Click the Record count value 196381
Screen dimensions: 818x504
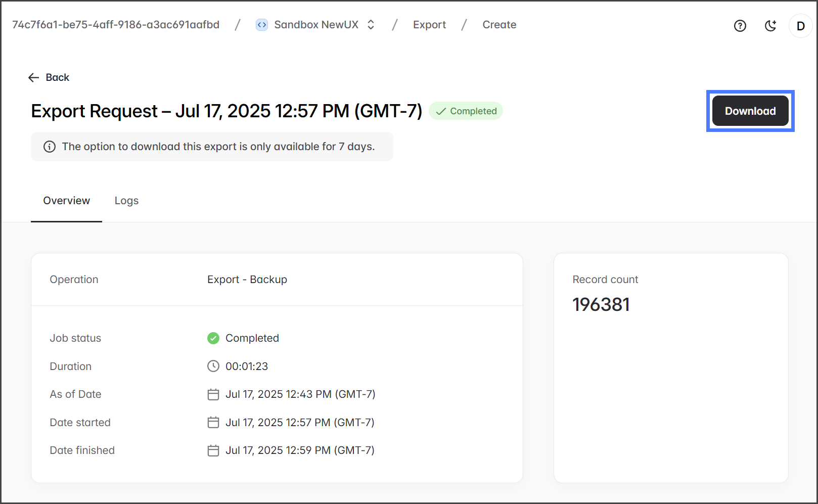click(601, 305)
